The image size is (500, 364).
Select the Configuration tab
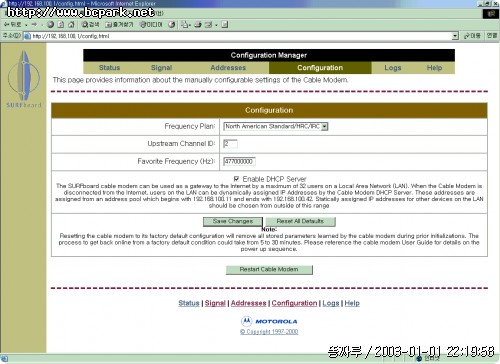320,68
